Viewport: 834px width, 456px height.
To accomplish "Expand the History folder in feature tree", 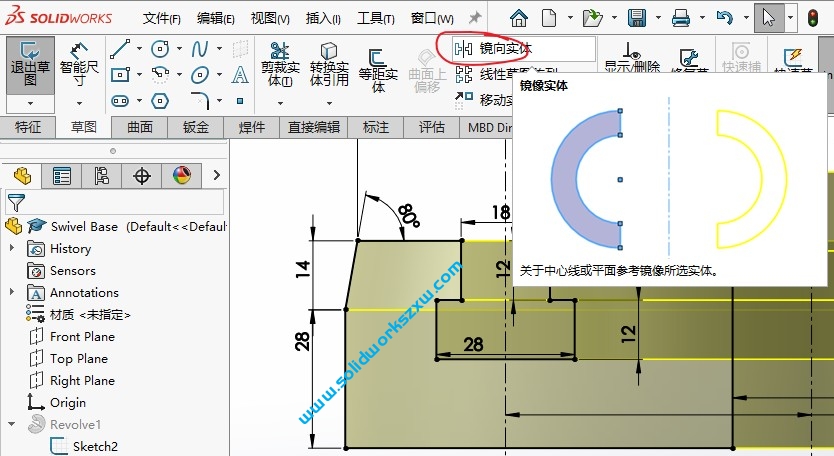I will pyautogui.click(x=12, y=249).
